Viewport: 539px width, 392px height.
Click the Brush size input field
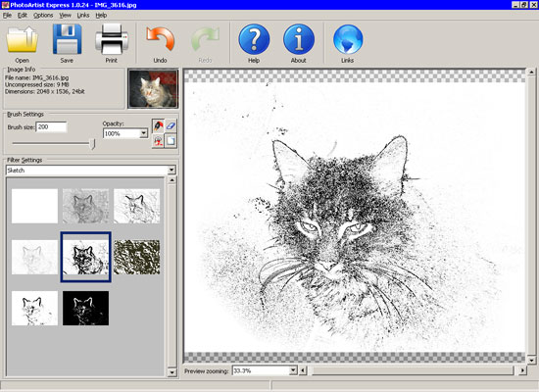click(52, 126)
